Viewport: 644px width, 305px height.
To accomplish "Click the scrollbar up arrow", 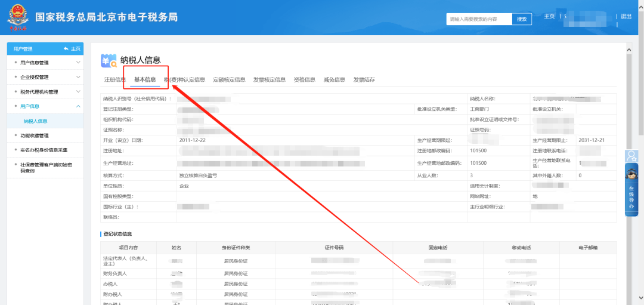I will coord(628,49).
